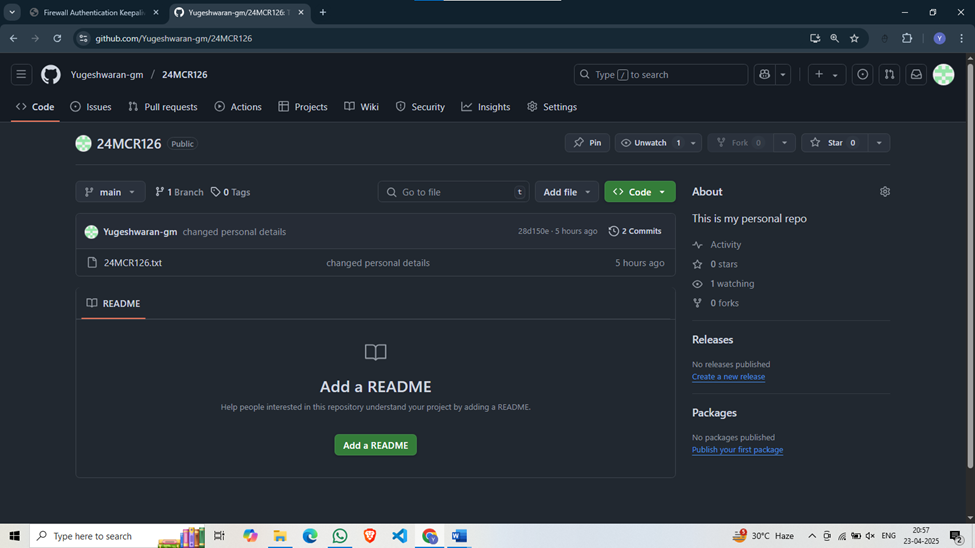This screenshot has height=548, width=975.
Task: Star the 24MCR126 repository
Action: tap(833, 143)
